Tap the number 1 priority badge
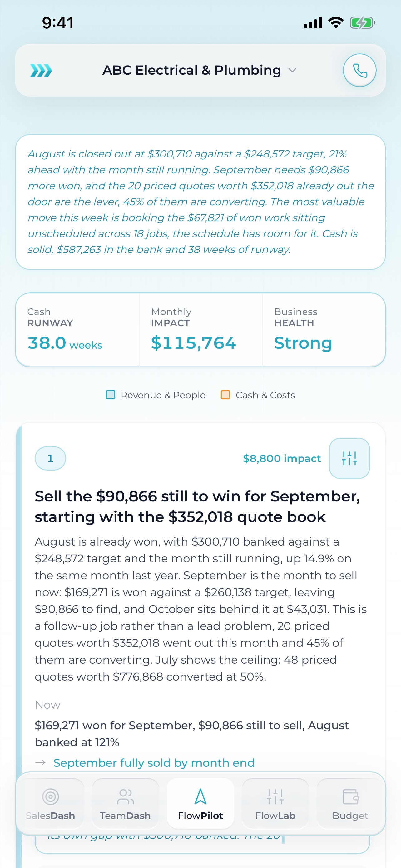 point(51,458)
